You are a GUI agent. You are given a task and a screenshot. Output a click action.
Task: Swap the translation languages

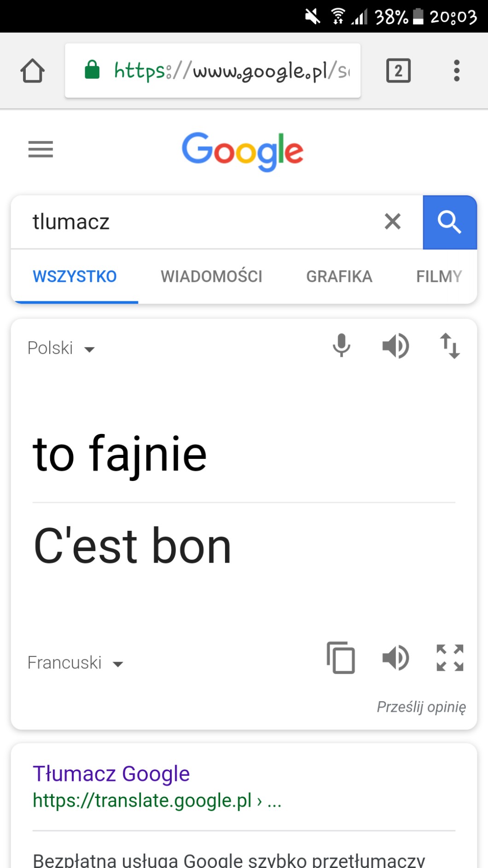click(450, 346)
